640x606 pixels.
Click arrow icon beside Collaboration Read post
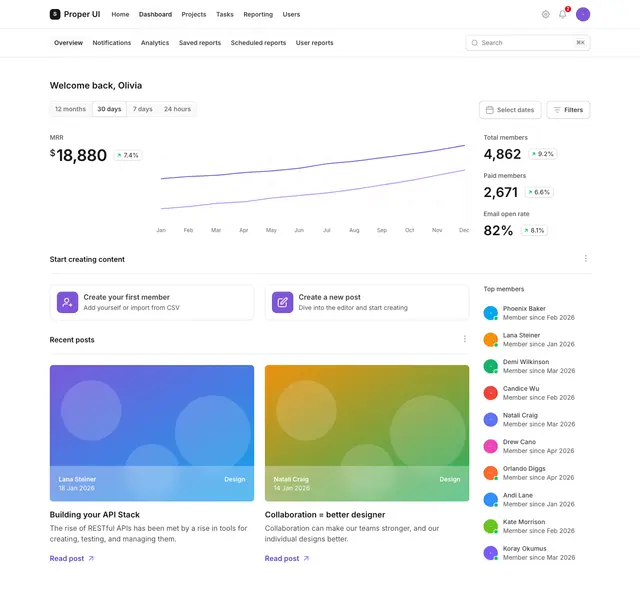pyautogui.click(x=306, y=558)
